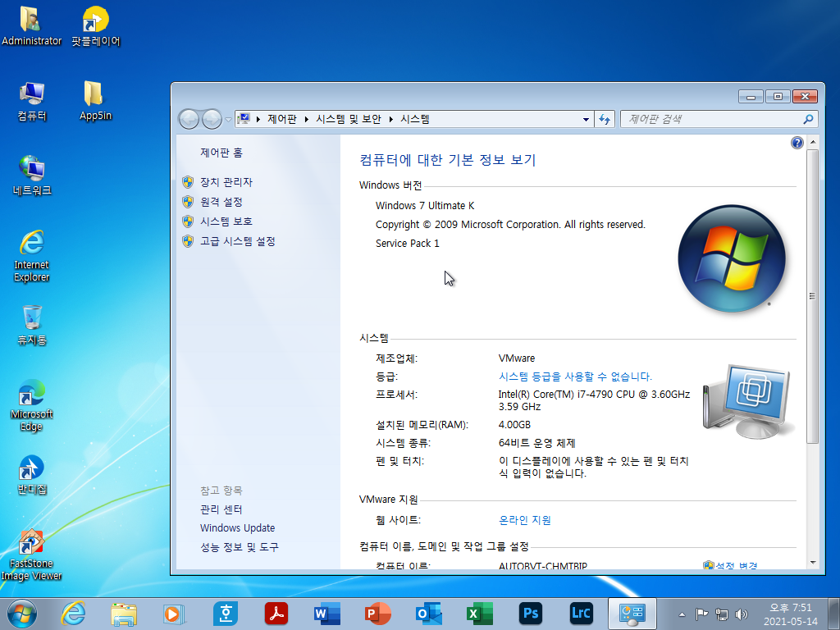Click the Action Center flag tray icon
The height and width of the screenshot is (630, 840).
coord(701,614)
